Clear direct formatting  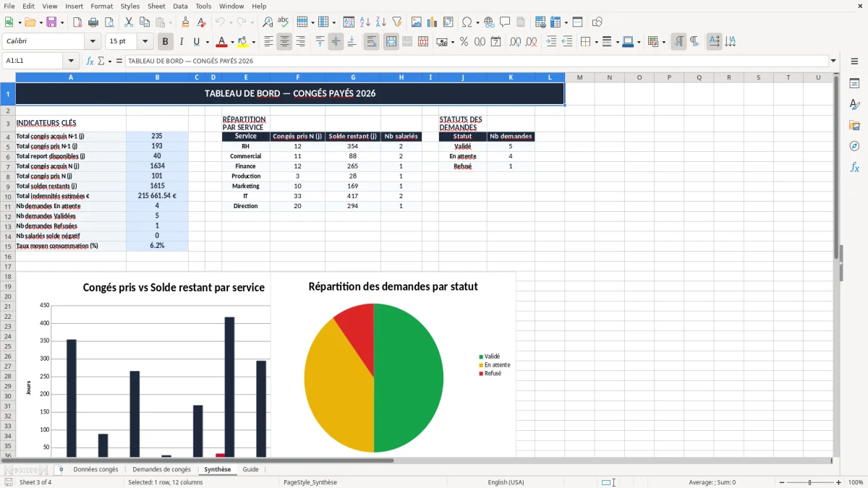pyautogui.click(x=201, y=22)
